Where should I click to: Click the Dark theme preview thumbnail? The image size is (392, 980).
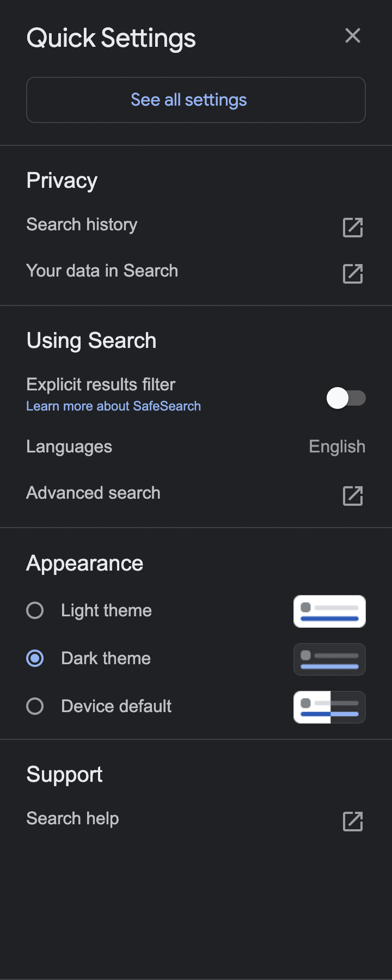[329, 659]
